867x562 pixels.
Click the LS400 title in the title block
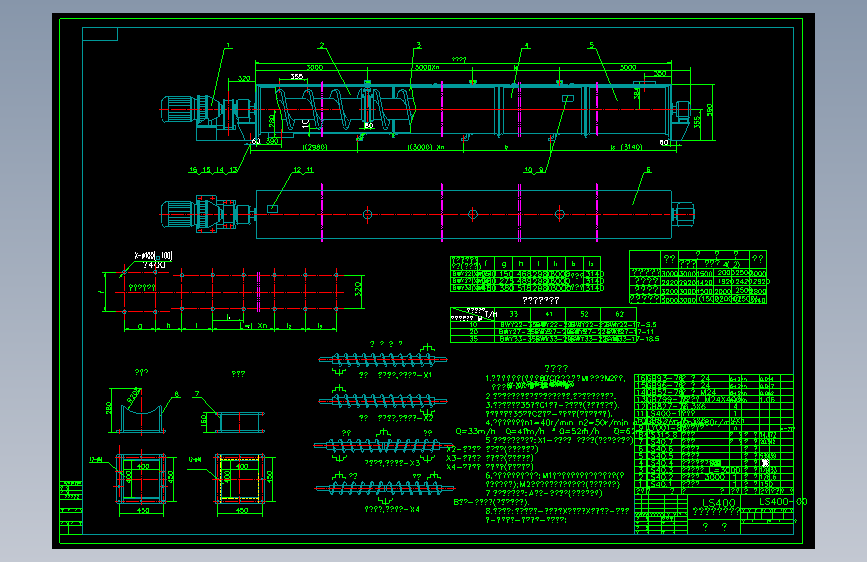[719, 503]
